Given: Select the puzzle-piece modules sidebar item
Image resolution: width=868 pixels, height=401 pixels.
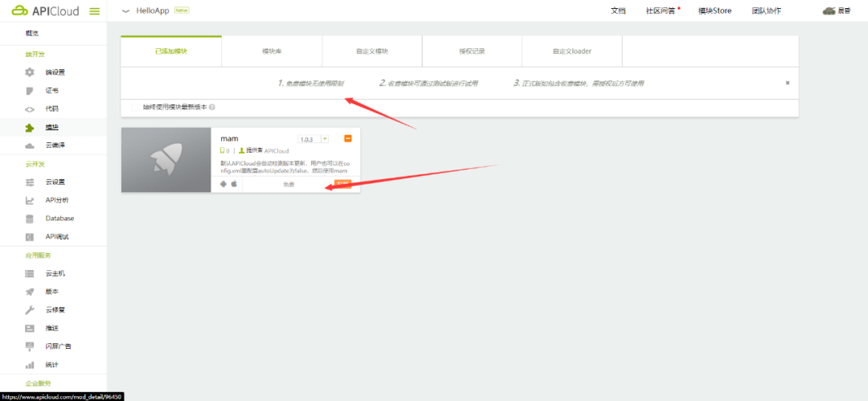Looking at the screenshot, I should 54,128.
